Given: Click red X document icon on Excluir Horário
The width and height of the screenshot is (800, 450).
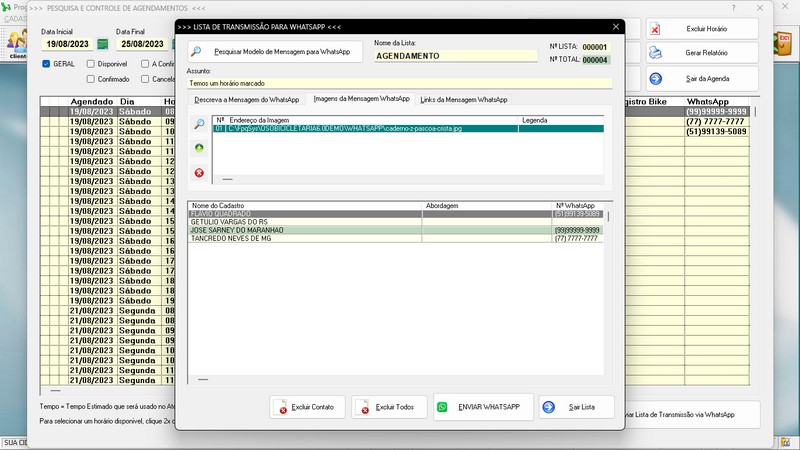Looking at the screenshot, I should coord(655,29).
